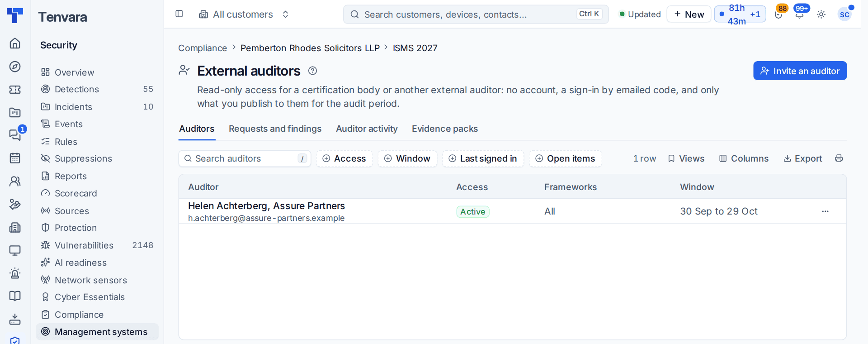
Task: Toggle the sidebar panel icon
Action: tap(179, 14)
